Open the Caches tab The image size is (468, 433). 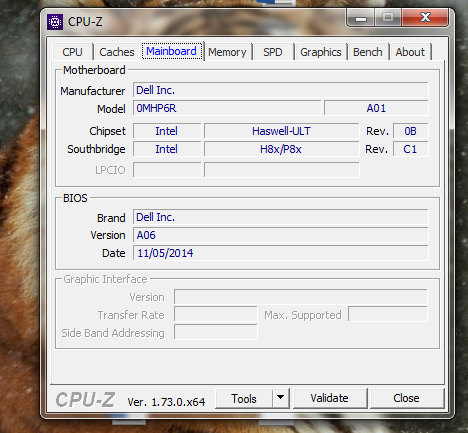point(117,52)
